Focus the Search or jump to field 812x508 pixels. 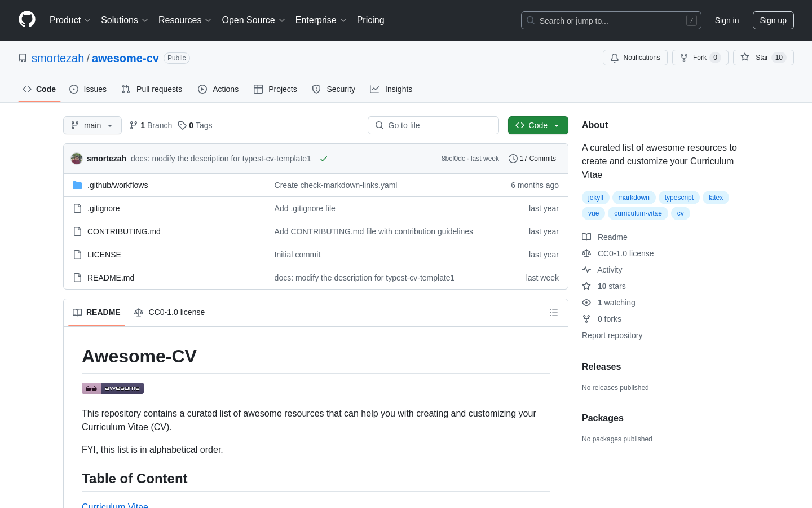[611, 20]
